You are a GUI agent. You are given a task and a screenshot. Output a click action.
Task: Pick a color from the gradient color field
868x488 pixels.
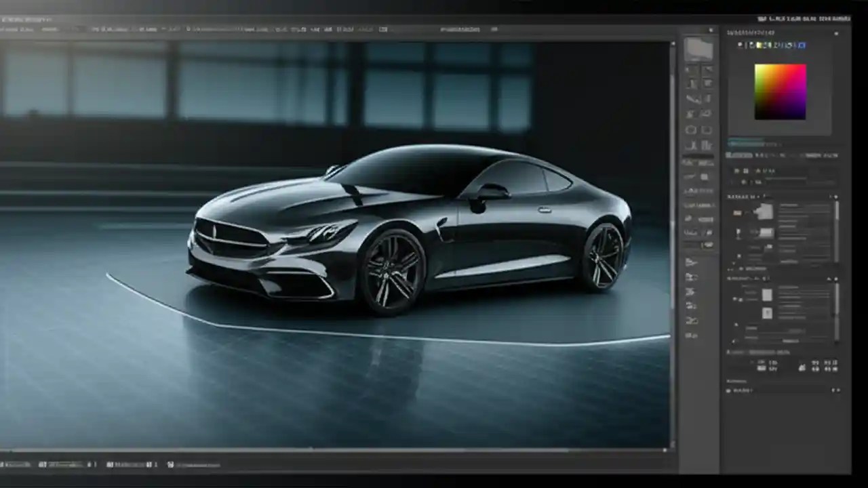click(779, 90)
